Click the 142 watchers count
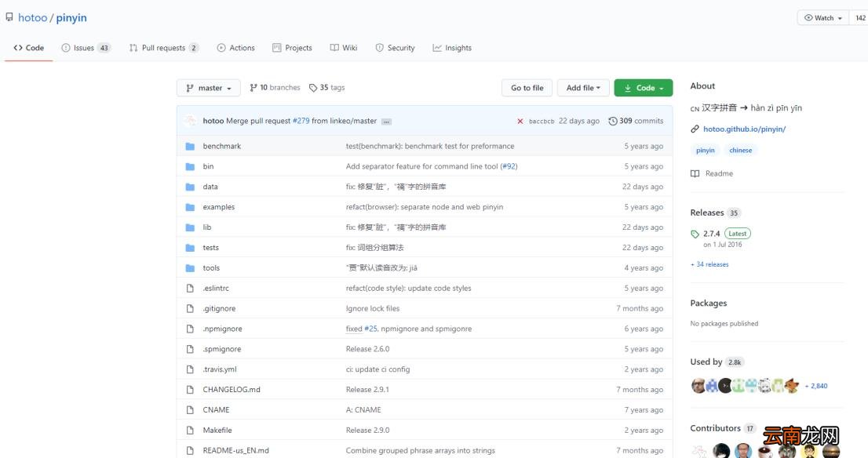The image size is (868, 458). [859, 18]
